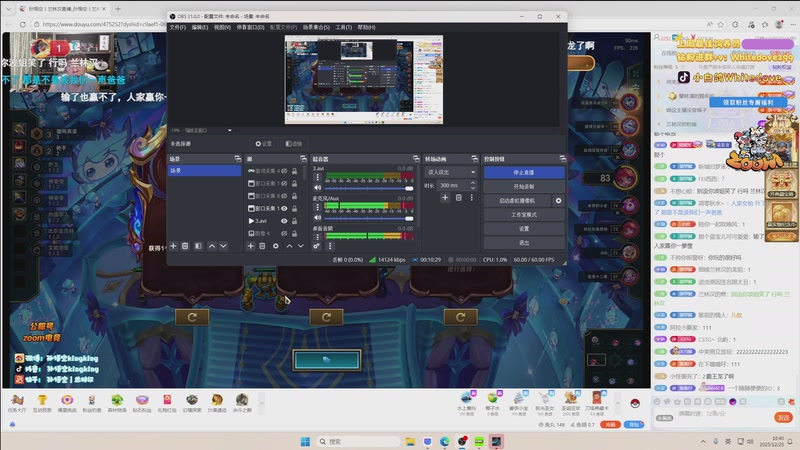Viewport: 800px width, 450px height.
Task: Toggle lock on the 3.avi source
Action: [294, 221]
